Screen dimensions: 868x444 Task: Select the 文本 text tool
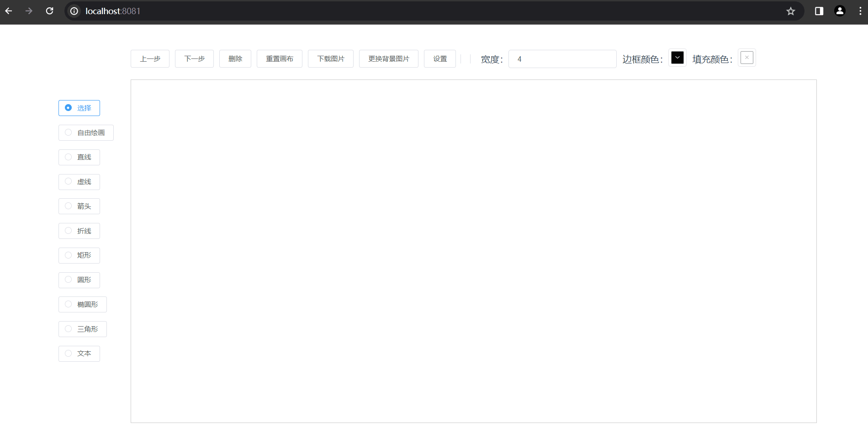pos(79,354)
